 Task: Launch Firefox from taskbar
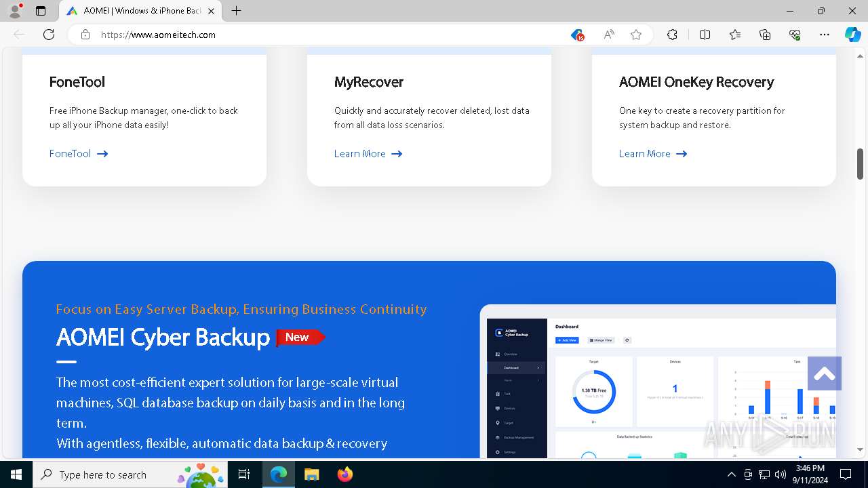click(x=345, y=474)
